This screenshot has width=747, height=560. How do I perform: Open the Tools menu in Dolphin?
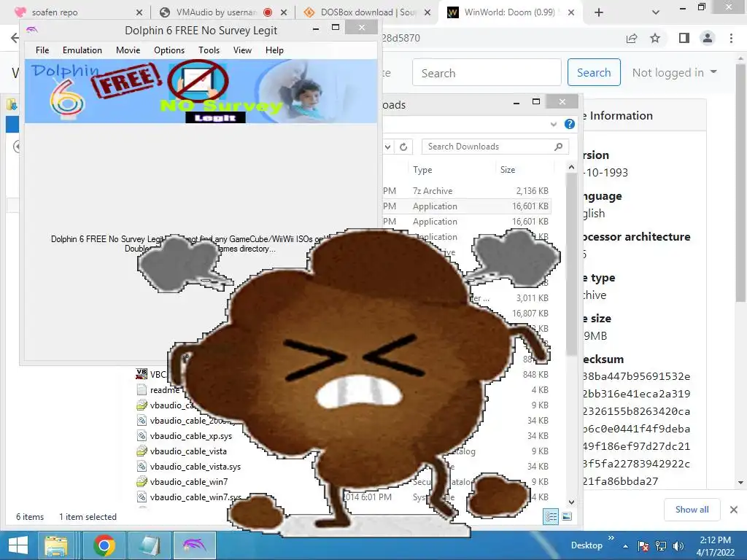[209, 50]
